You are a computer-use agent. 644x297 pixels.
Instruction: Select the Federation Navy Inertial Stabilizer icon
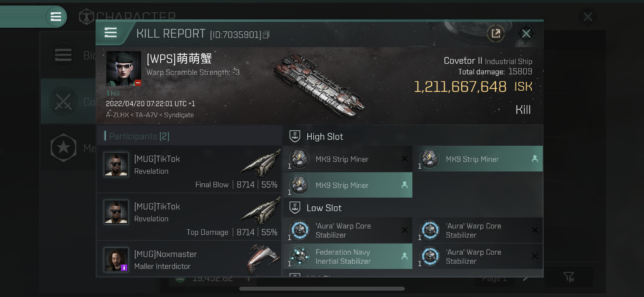coord(300,256)
